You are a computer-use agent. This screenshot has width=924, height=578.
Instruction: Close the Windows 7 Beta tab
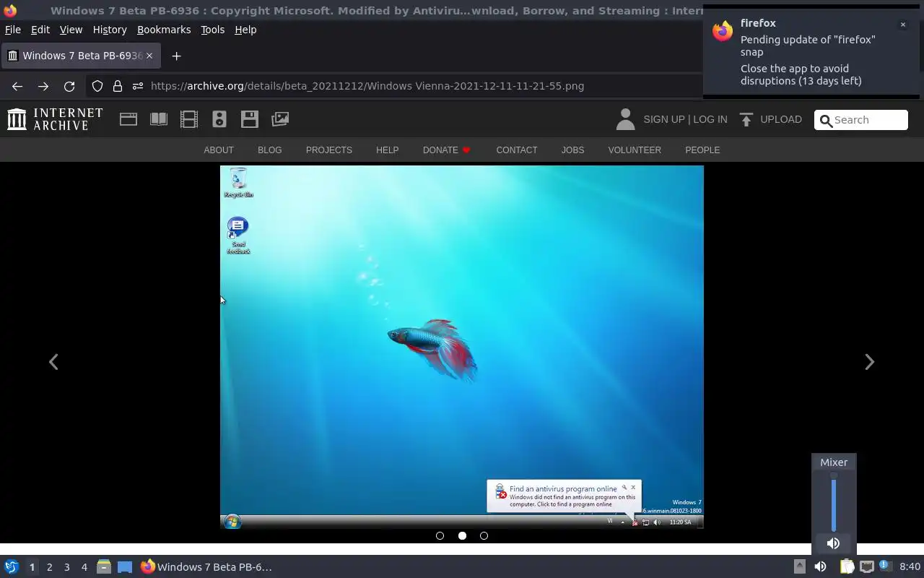coord(149,56)
